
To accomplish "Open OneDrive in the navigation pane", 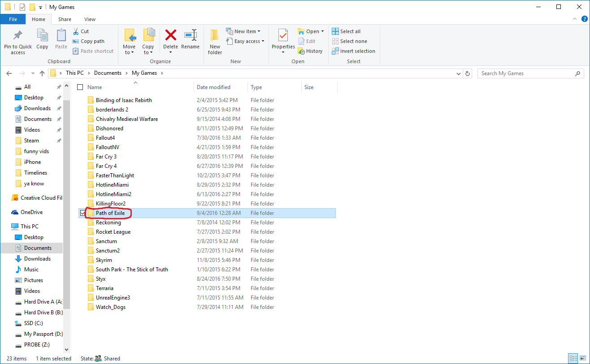I will 31,212.
